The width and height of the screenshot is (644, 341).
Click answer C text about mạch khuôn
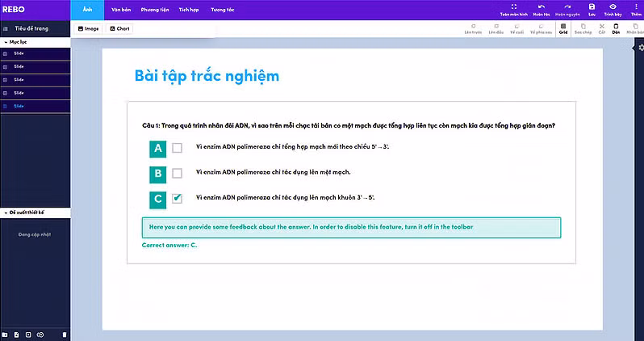(x=286, y=197)
